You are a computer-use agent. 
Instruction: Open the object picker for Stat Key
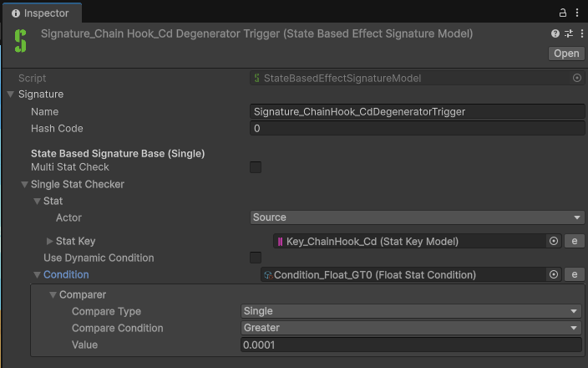point(554,241)
